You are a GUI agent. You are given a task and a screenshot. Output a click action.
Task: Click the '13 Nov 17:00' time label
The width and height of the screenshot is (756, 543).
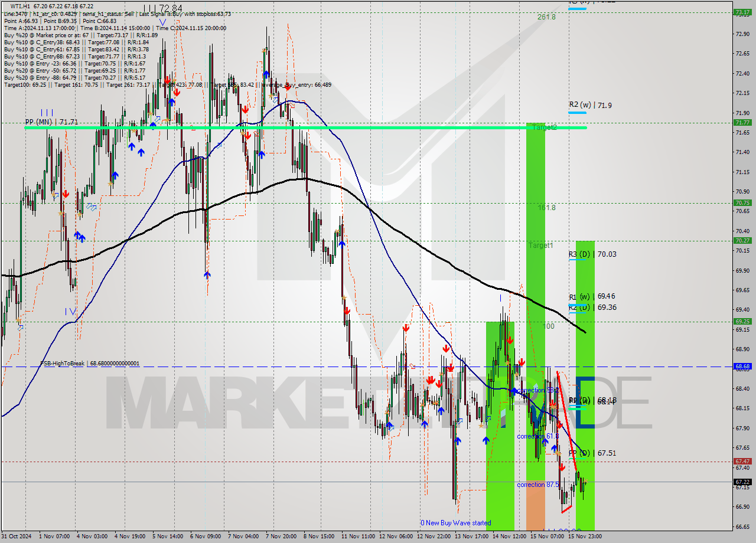(471, 536)
